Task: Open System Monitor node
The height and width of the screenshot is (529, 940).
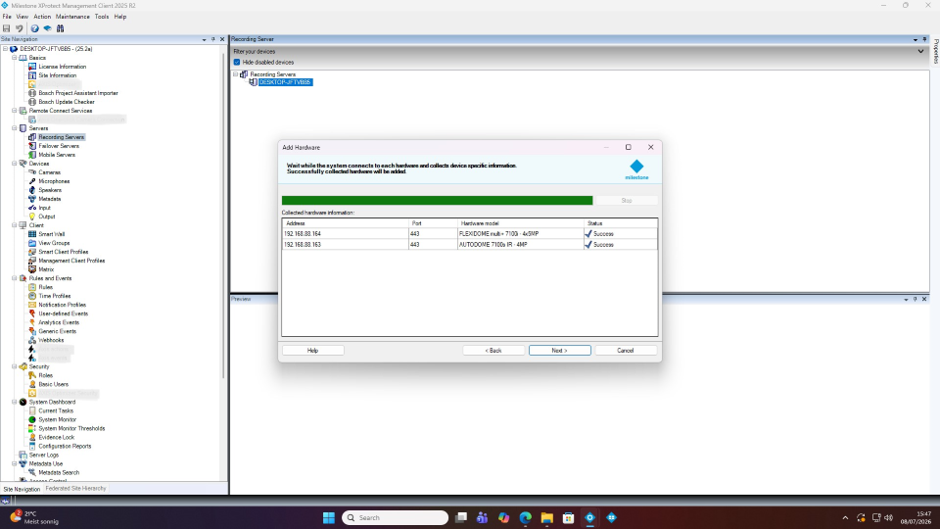Action: pos(58,419)
